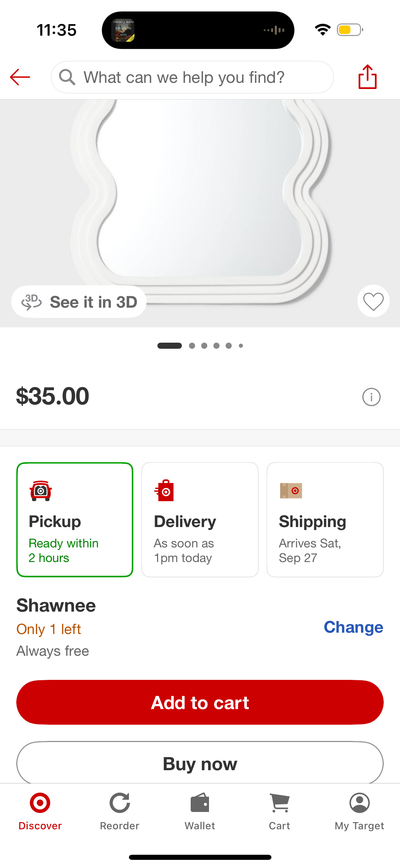400x868 pixels.
Task: Open My Target profile icon
Action: [x=359, y=803]
